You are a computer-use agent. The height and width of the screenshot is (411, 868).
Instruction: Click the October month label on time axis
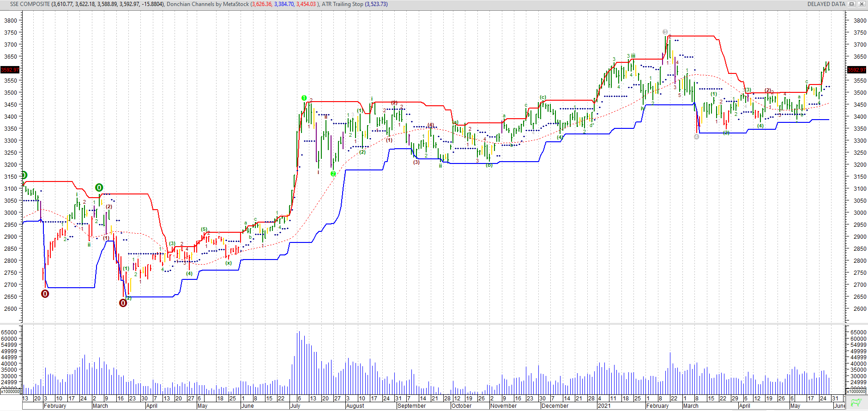click(462, 406)
